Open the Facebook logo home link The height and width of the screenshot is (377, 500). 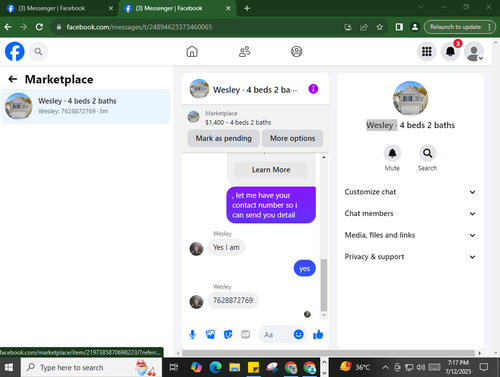15,51
